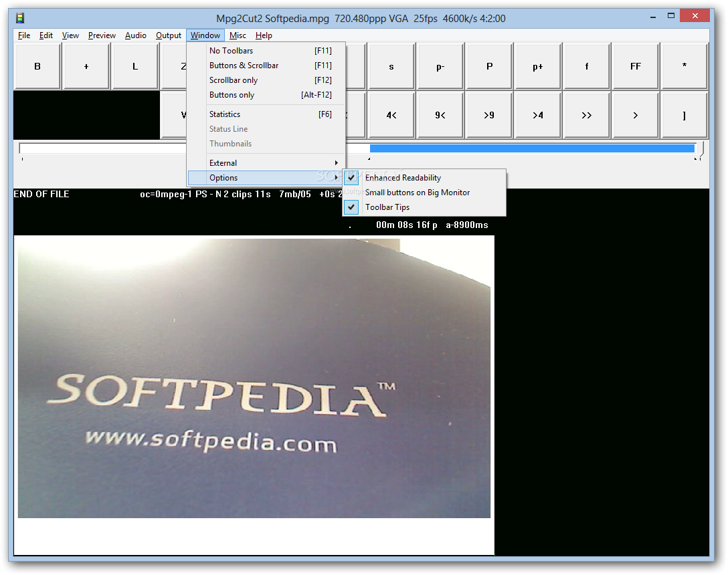Choose Buttons only layout

click(266, 95)
